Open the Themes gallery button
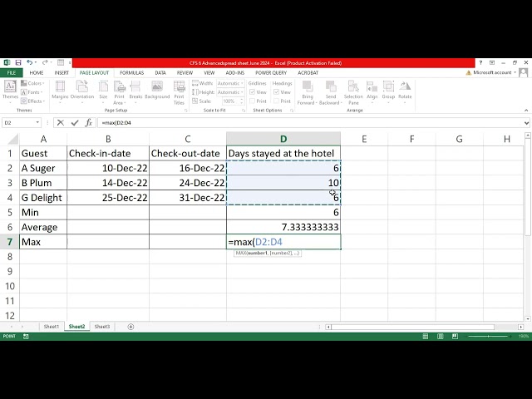Viewport: 532px width, 399px height. [10, 91]
